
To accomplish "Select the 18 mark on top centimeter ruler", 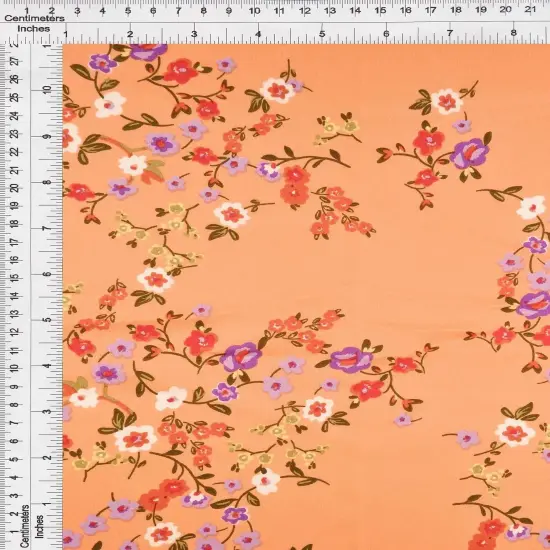I will point(456,10).
